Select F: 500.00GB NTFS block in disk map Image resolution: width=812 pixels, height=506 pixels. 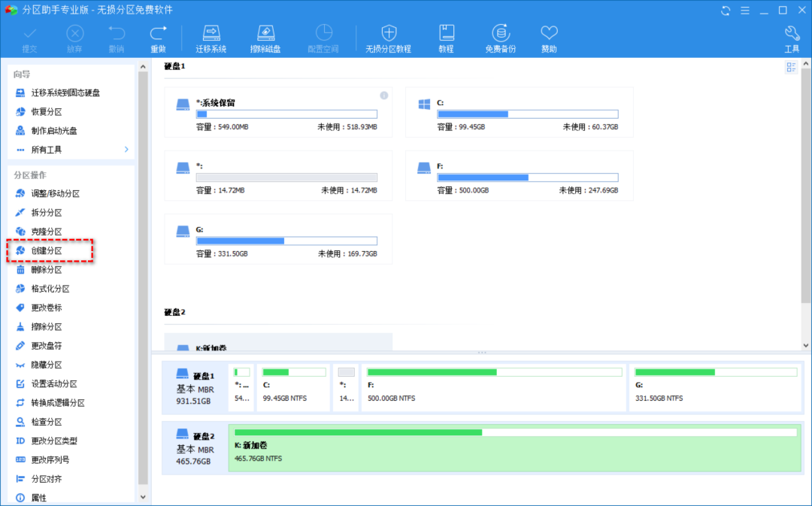click(494, 388)
